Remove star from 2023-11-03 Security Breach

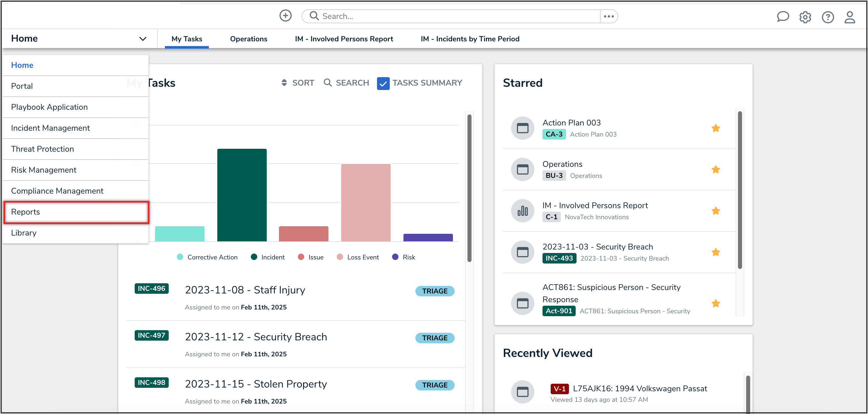pos(715,252)
